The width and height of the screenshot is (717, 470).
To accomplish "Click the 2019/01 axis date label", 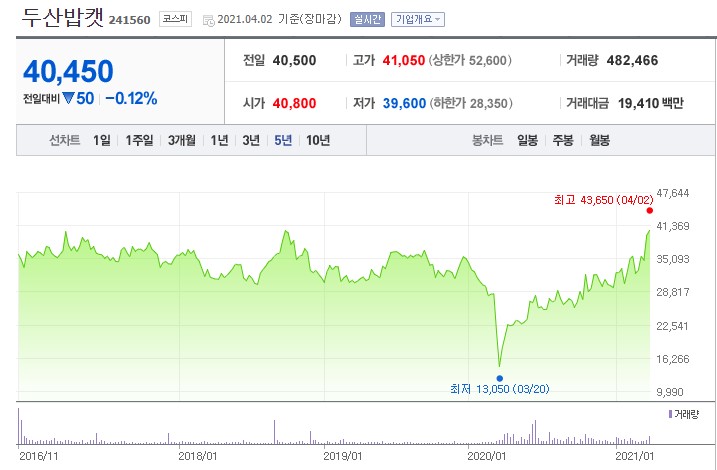I will pos(343,456).
